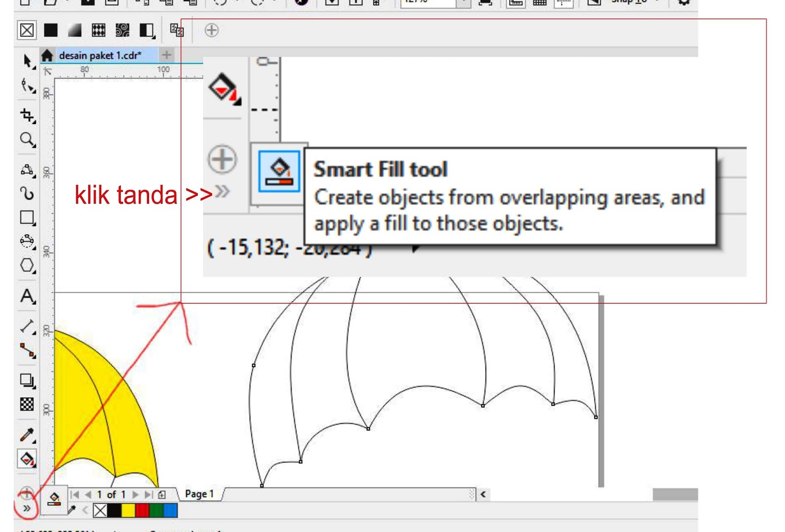The height and width of the screenshot is (532, 785).
Task: Add a new page using the plus button
Action: coord(161,495)
